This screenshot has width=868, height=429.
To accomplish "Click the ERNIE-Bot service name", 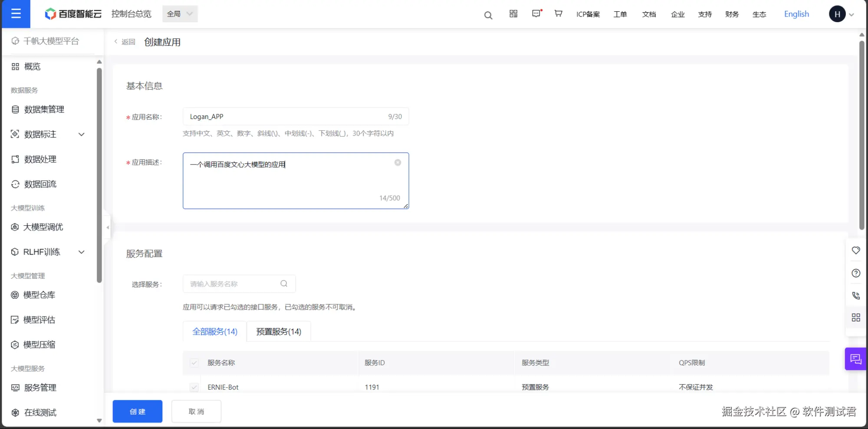I will 223,387.
